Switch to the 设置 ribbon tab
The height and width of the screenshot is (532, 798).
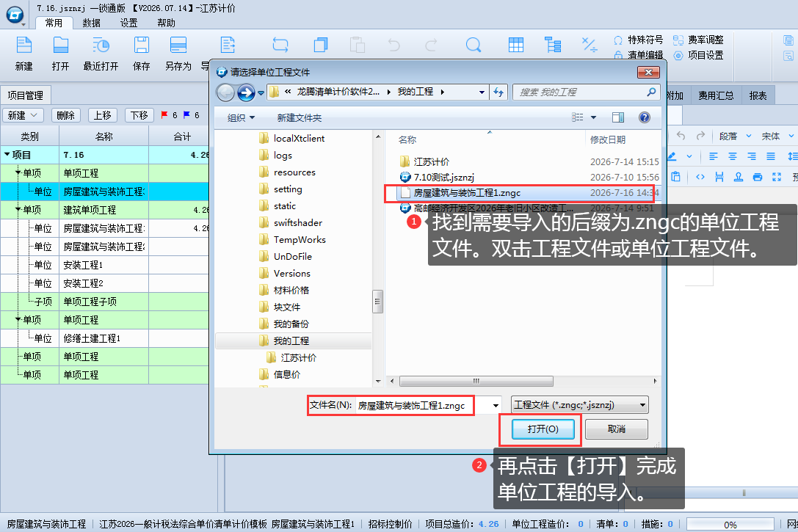pos(128,23)
